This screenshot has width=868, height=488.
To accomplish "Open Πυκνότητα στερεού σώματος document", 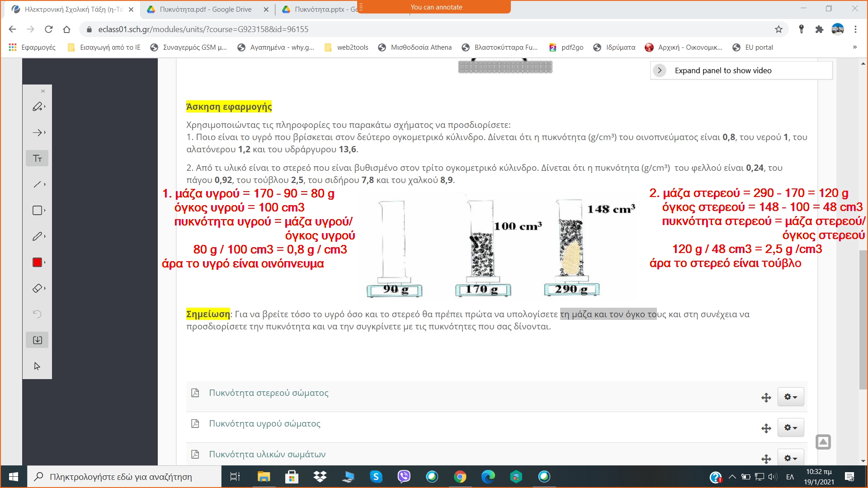I will 269,393.
